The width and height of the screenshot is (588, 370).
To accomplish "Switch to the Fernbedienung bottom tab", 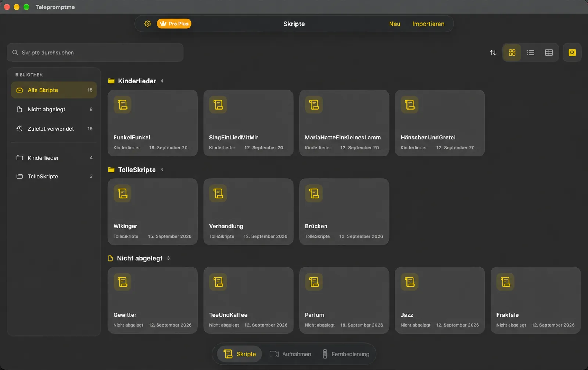I will coord(346,354).
